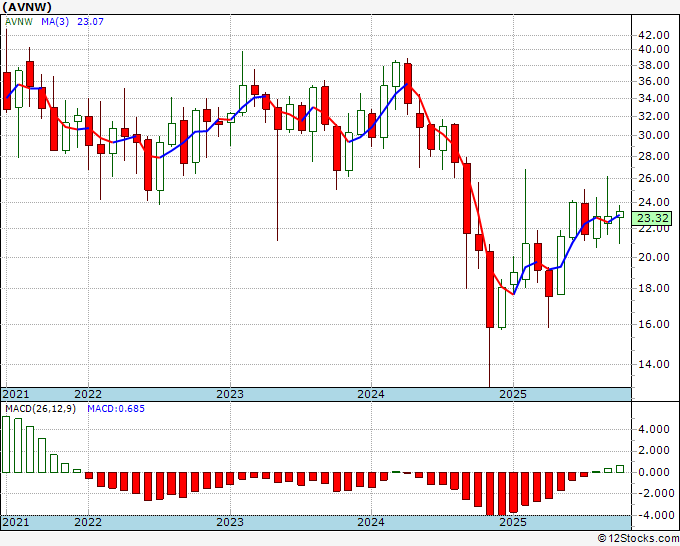Click the 2.000 MACD axis label
The height and width of the screenshot is (546, 680).
[x=654, y=451]
